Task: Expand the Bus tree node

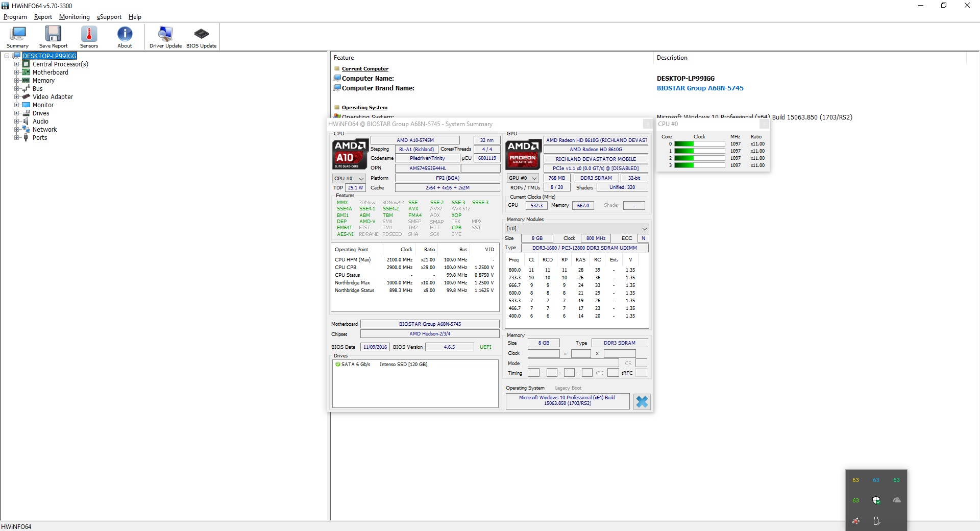Action: [17, 89]
